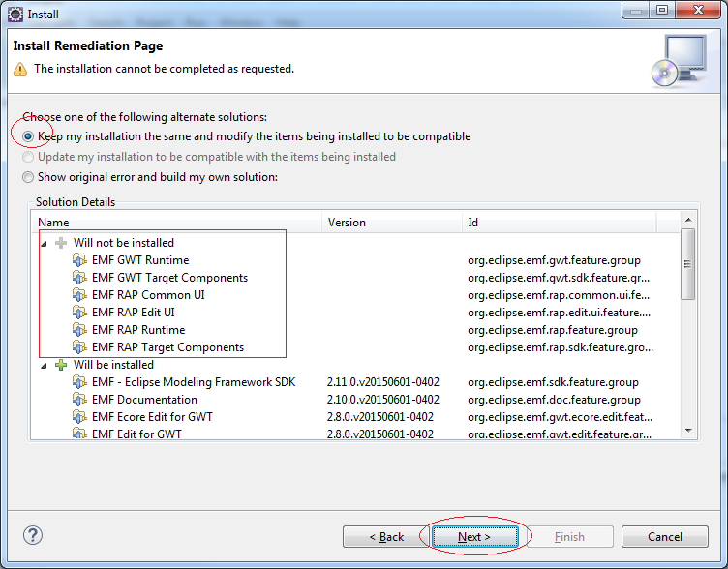Click the 'Will be installed' group label

click(x=113, y=365)
